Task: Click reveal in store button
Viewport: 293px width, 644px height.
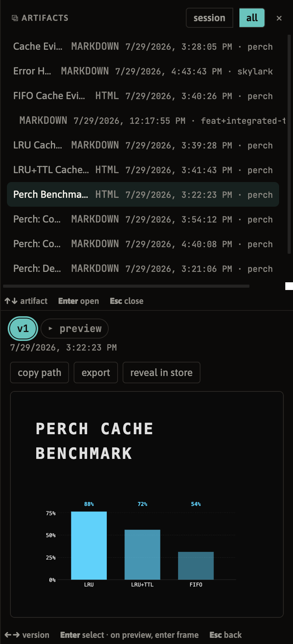Action: 161,373
